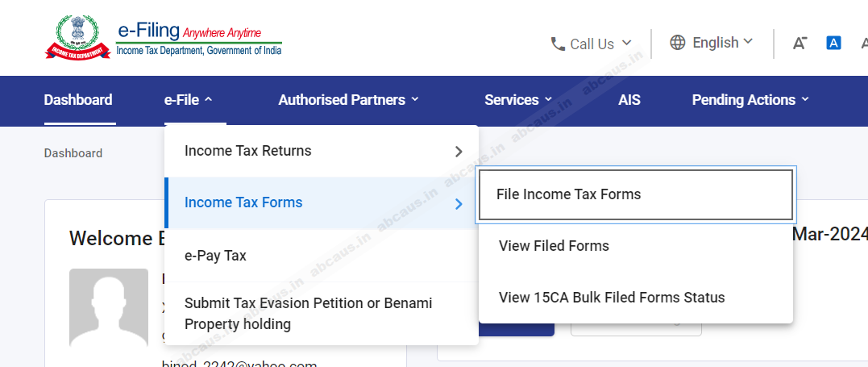Screen dimensions: 868x367
Task: Go to the Dashboard tab
Action: 78,100
